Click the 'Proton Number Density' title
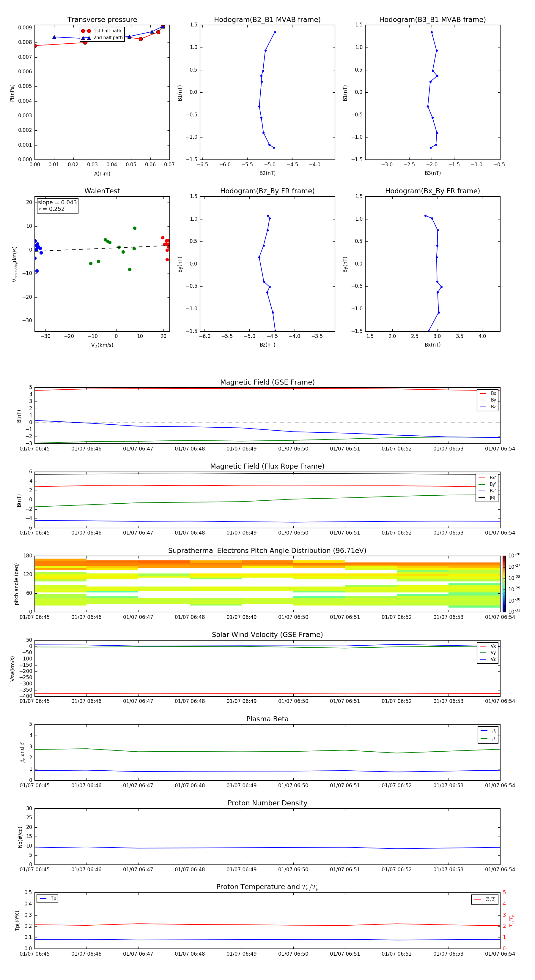Viewport: 535px width, 980px height. [x=267, y=803]
